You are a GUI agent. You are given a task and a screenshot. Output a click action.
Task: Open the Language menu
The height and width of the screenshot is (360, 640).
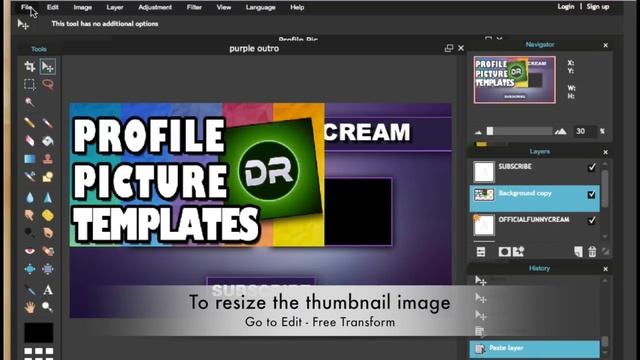pyautogui.click(x=260, y=7)
